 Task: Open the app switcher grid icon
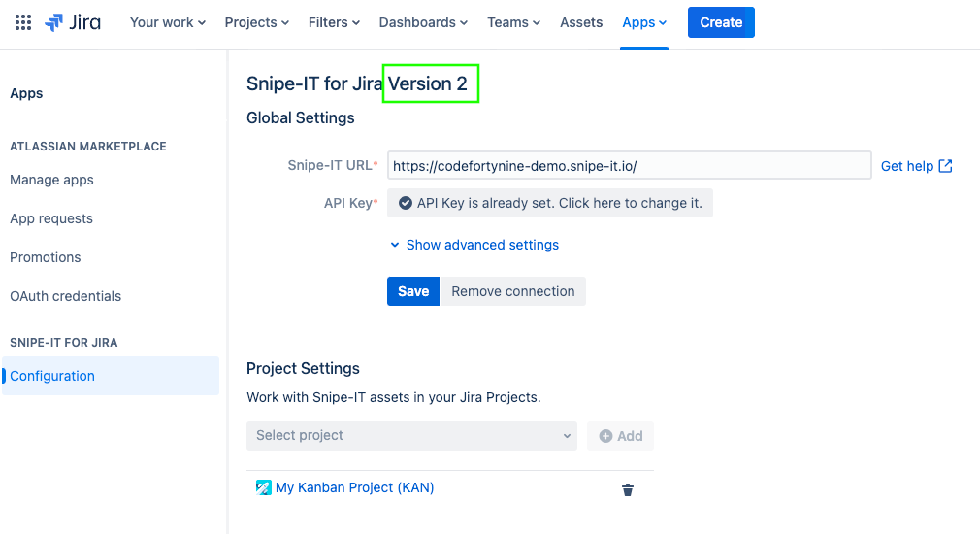[23, 22]
